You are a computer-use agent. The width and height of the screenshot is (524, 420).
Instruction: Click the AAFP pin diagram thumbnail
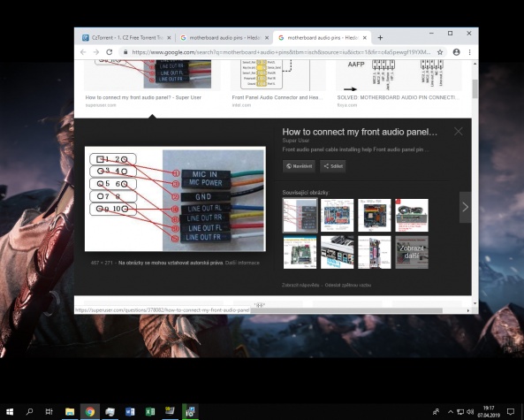[x=399, y=75]
